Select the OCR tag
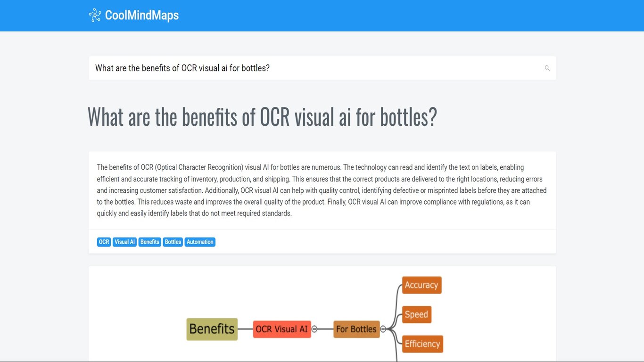 click(104, 242)
